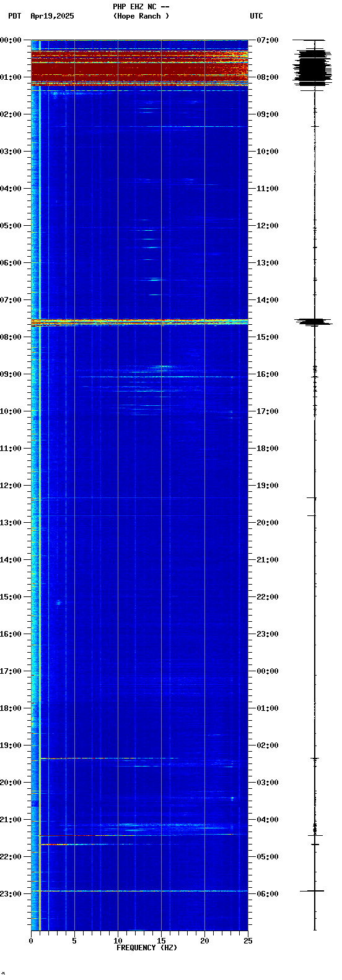Viewport: 342px width, 980px height.
Task: Click the 00:00 label on UTC axis
Action: [x=268, y=671]
